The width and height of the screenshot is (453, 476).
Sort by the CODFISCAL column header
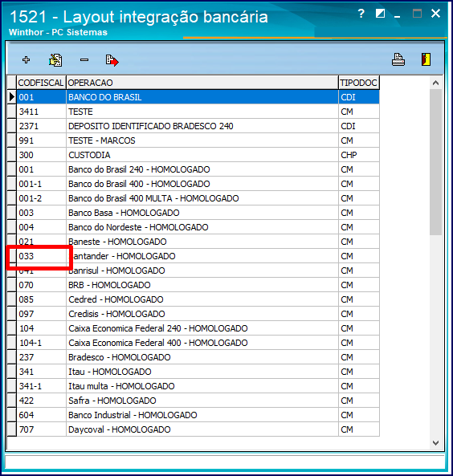[x=41, y=83]
